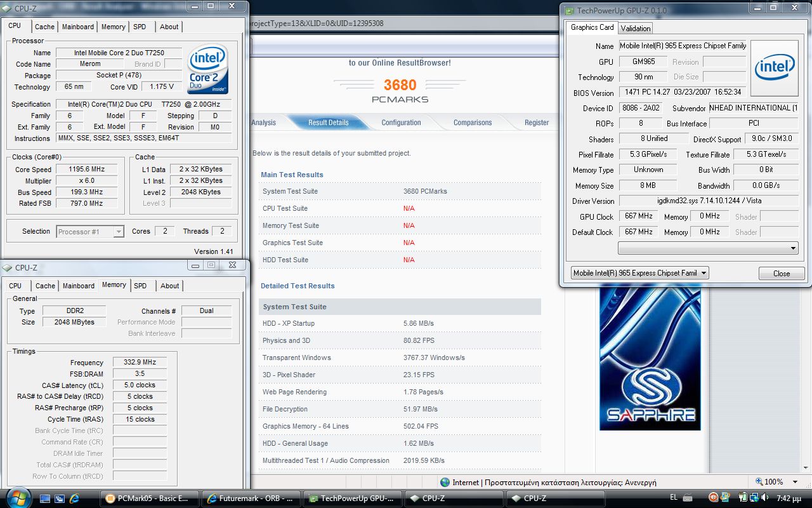Image resolution: width=812 pixels, height=508 pixels.
Task: Click the GPU name field Mobile Intel 965
Action: [683, 46]
